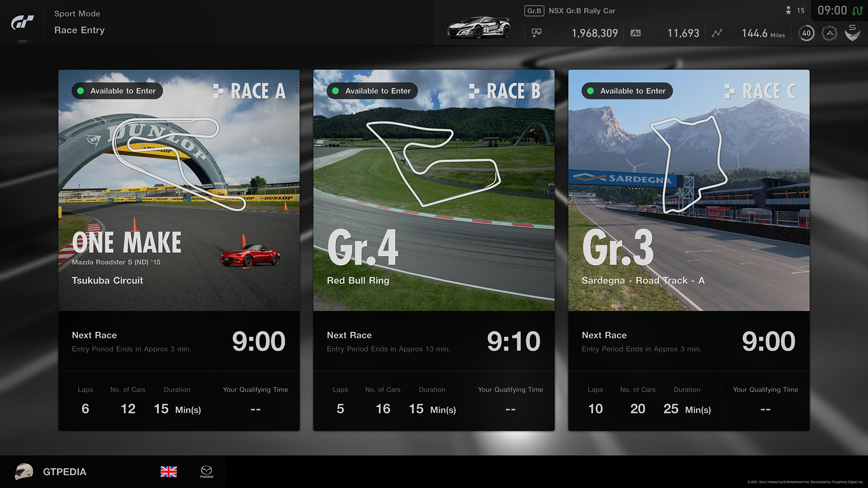This screenshot has width=868, height=488.
Task: Click Race A next race time 9:00
Action: click(259, 341)
